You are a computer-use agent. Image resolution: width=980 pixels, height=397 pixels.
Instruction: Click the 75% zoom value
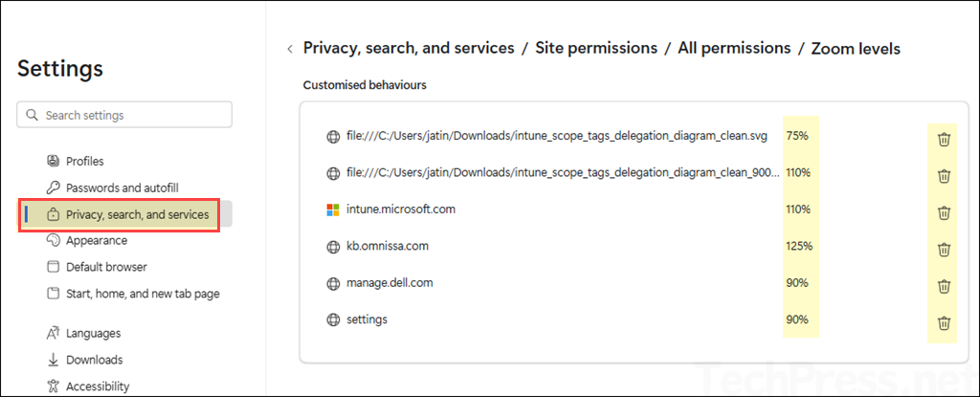(x=797, y=136)
